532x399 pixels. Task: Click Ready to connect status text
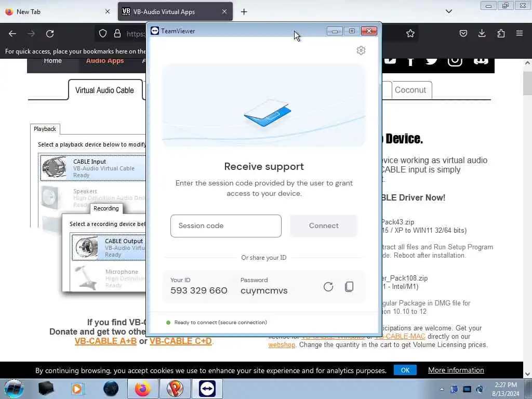tap(220, 322)
